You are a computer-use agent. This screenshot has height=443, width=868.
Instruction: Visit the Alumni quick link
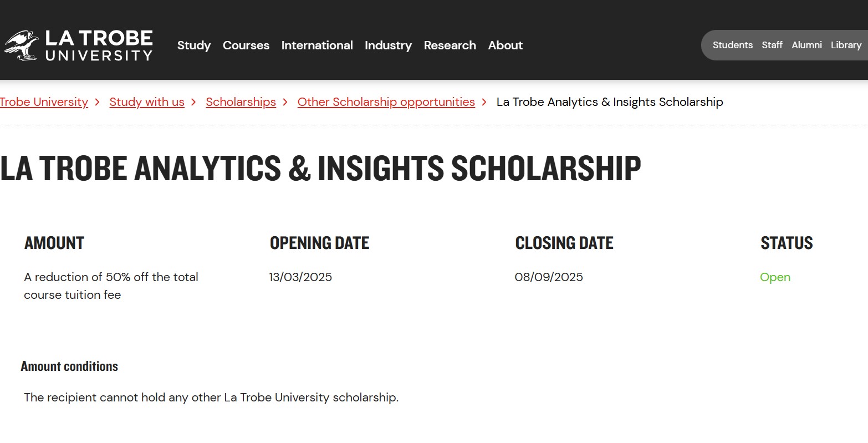[x=806, y=45]
